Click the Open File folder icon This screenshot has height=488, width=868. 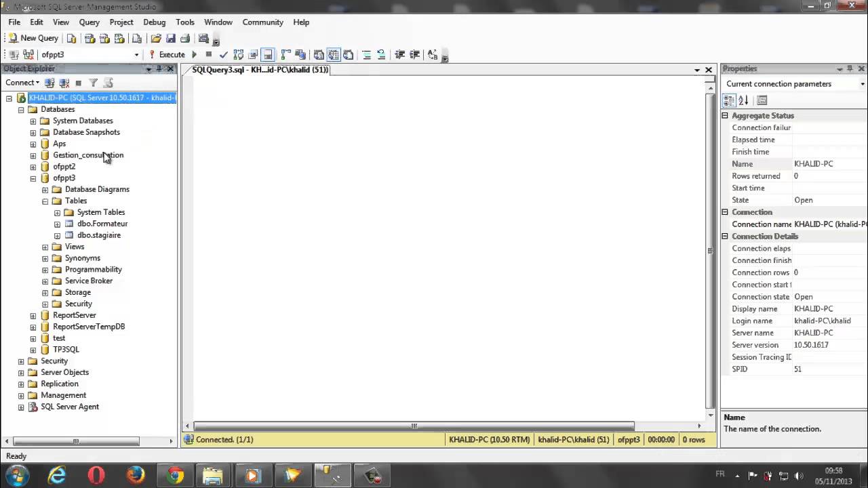(156, 39)
